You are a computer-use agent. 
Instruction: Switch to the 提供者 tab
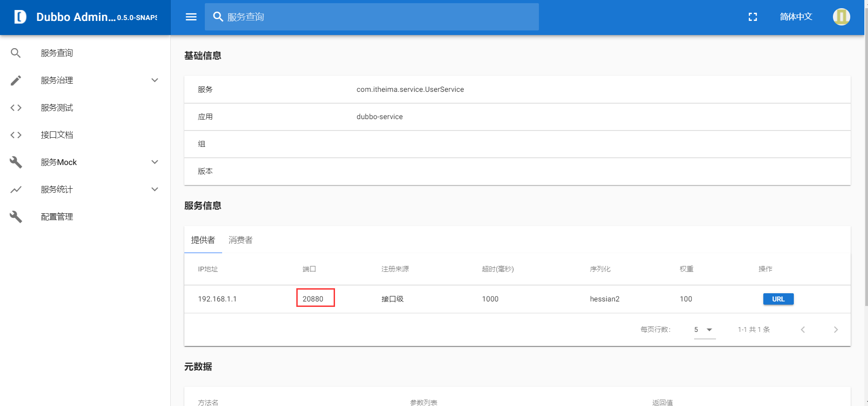[x=203, y=240]
